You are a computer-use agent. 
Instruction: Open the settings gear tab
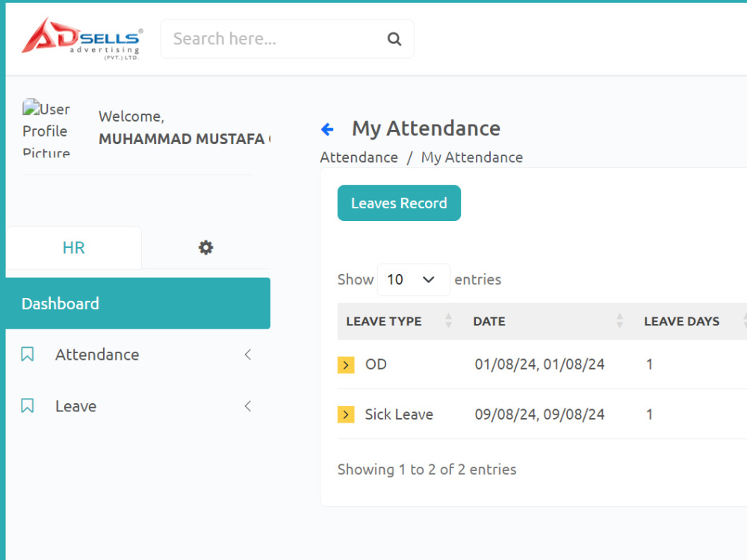coord(206,248)
